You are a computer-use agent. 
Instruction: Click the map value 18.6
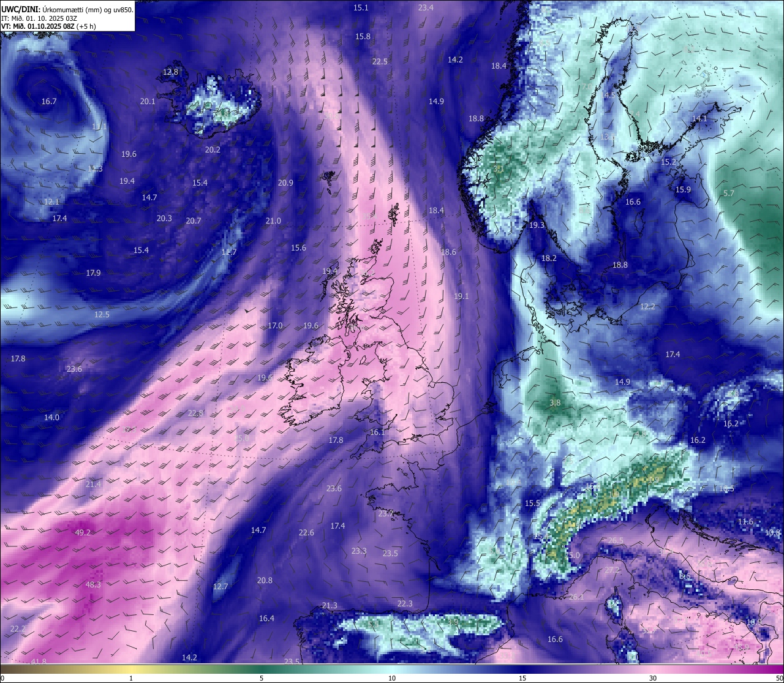[448, 252]
